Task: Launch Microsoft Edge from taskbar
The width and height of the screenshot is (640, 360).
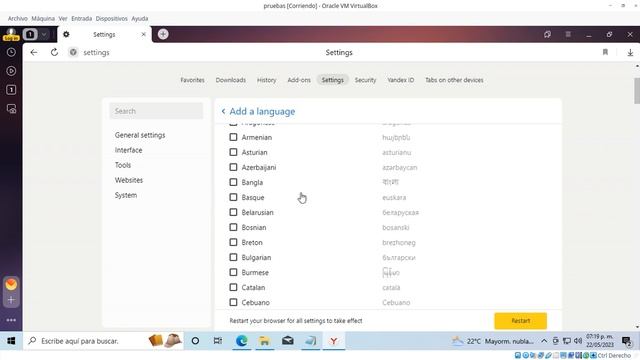Action: point(241,341)
